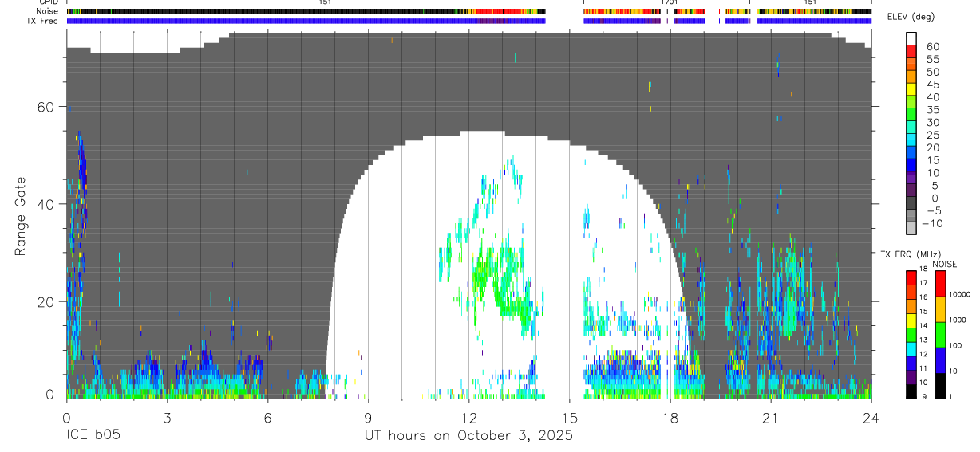Click the yellow segment of the ELEV color bar

[911, 90]
